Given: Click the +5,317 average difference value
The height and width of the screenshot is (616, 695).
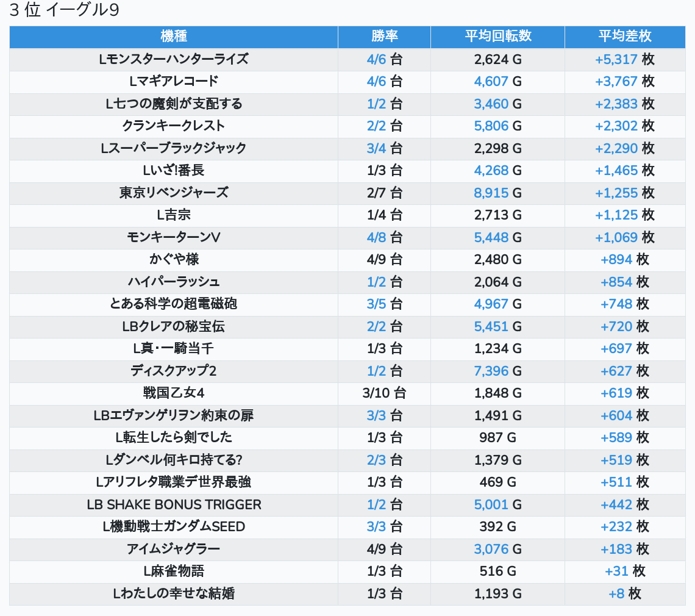Looking at the screenshot, I should click(x=616, y=60).
